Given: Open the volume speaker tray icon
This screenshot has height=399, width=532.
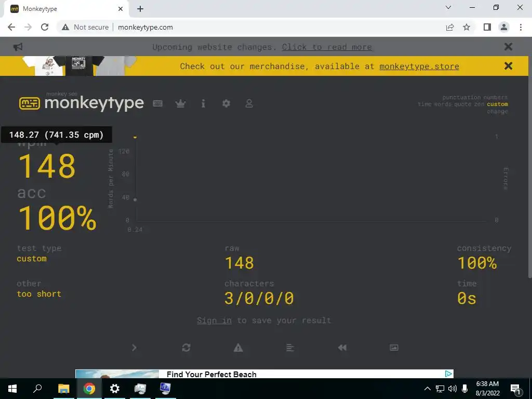Looking at the screenshot, I should [453, 389].
